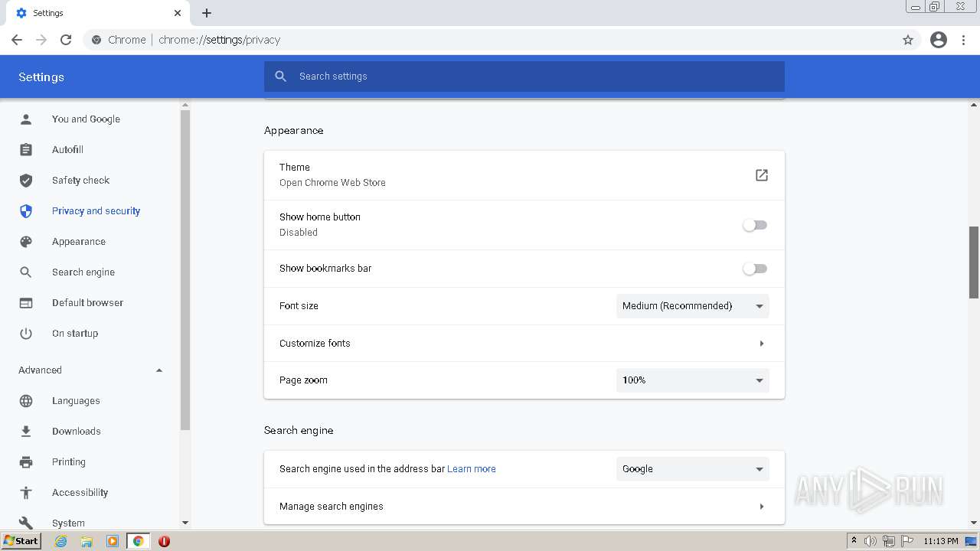Click the System wrench icon
The image size is (980, 551).
26,523
